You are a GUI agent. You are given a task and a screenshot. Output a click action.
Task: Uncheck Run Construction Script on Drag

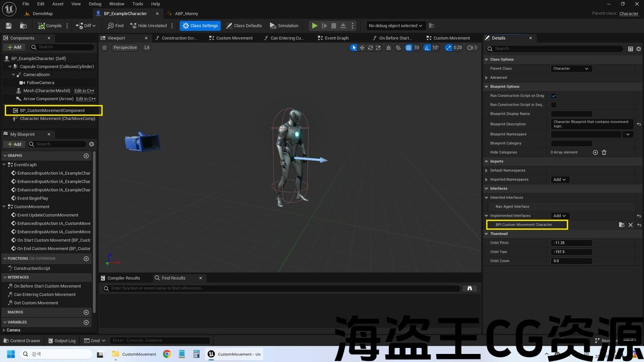click(554, 96)
